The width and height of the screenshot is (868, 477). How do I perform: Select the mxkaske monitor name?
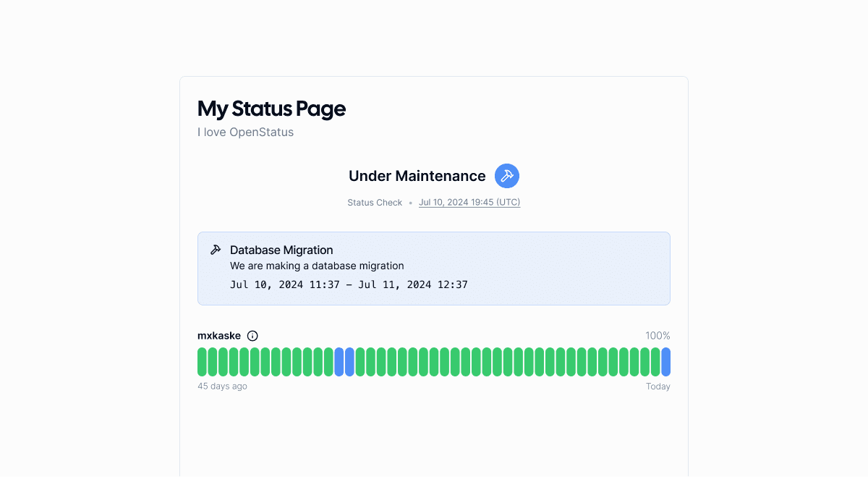218,335
